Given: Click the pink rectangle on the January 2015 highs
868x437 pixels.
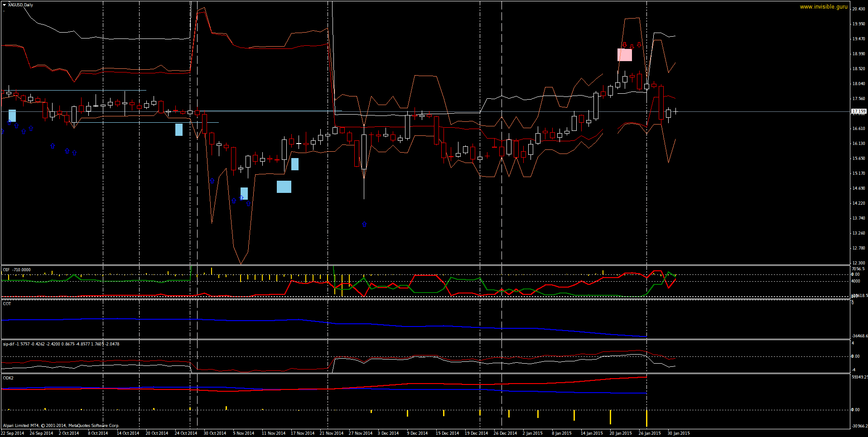Looking at the screenshot, I should [x=625, y=55].
